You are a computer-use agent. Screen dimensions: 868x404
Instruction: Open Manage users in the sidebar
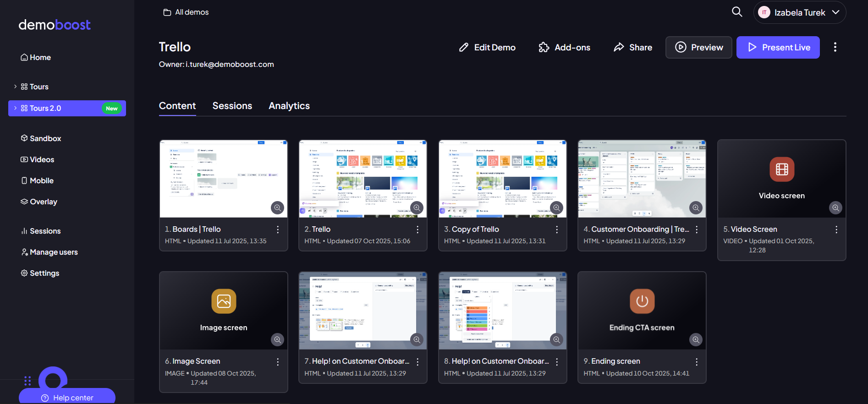[49, 252]
